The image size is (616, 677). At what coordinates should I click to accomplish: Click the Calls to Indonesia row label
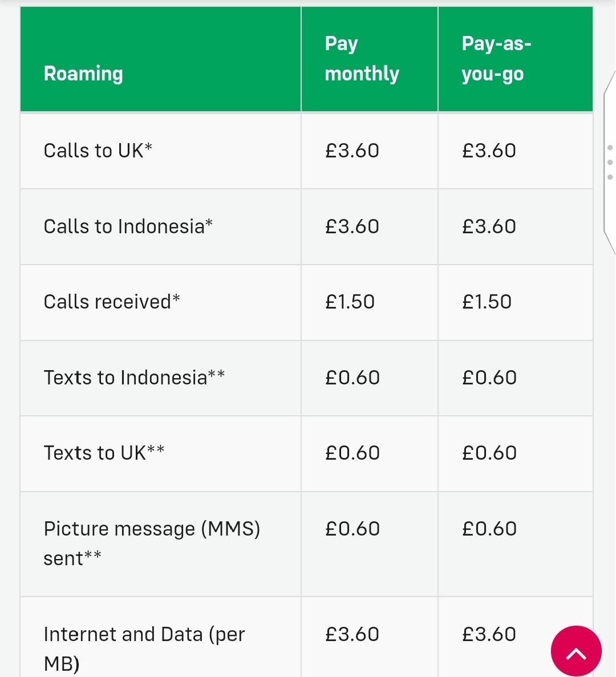click(128, 226)
